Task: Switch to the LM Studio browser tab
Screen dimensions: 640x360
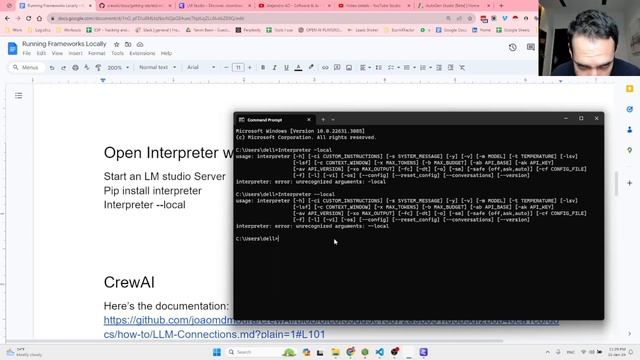Action: (x=214, y=6)
